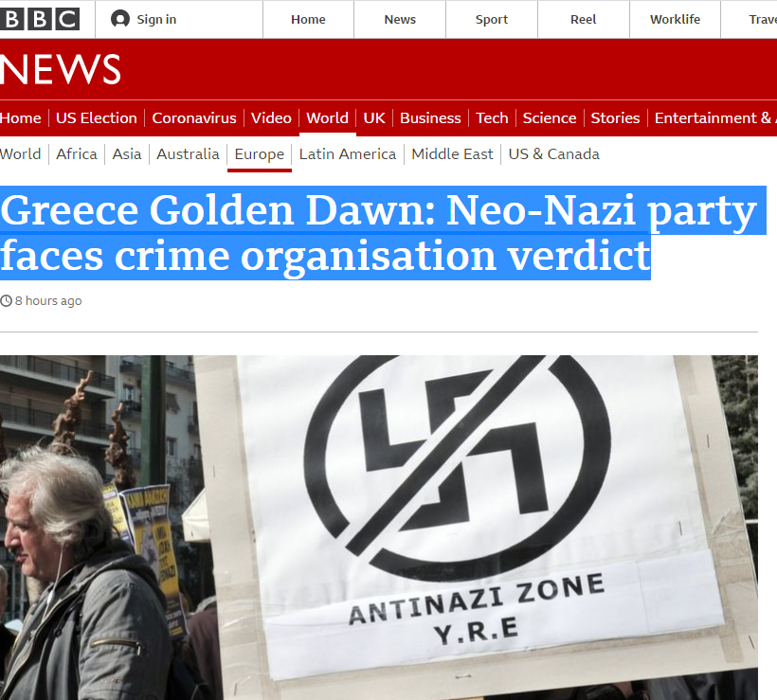Open the Tech news tab
Image resolution: width=777 pixels, height=700 pixels.
[492, 117]
